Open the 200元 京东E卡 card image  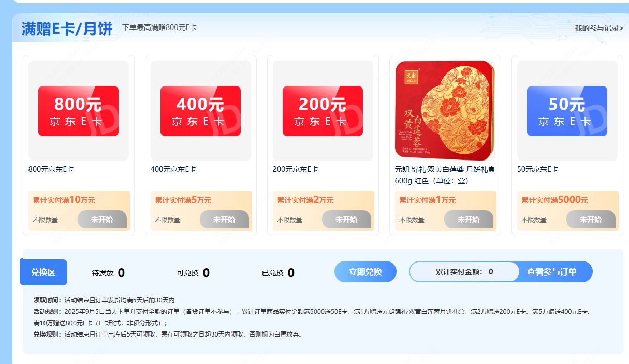(323, 111)
